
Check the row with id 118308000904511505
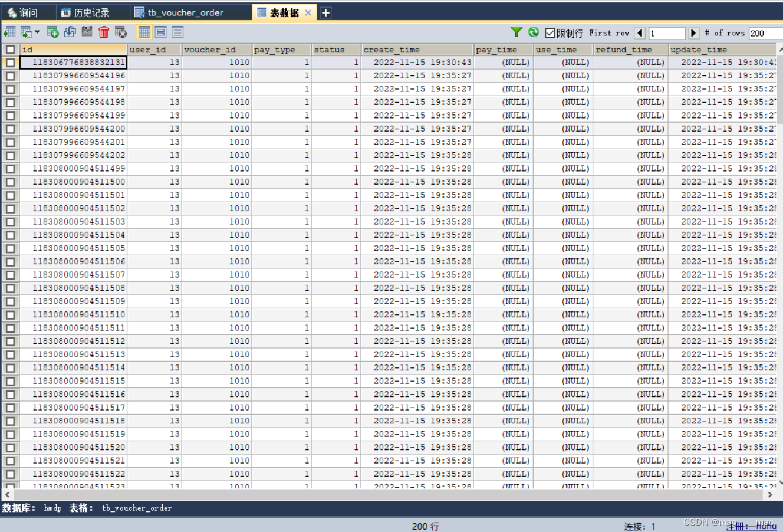click(10, 248)
